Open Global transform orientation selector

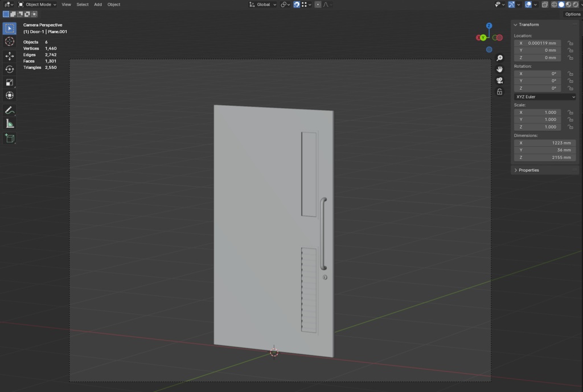[x=263, y=5]
